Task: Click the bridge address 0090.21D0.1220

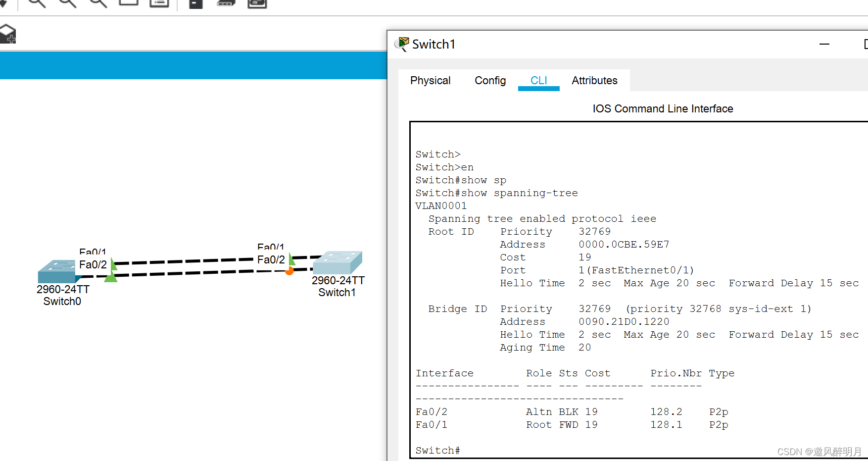Action: point(624,322)
